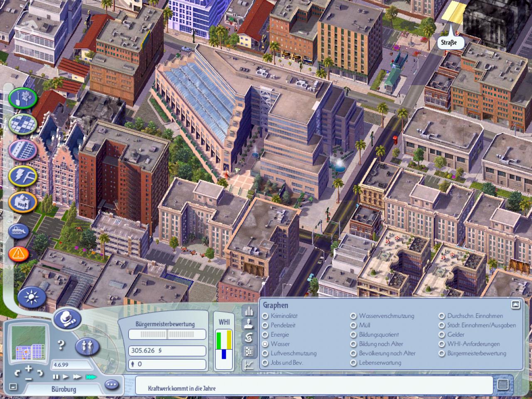The width and height of the screenshot is (532, 399).
Task: Rotate the city view counterclockwise
Action: pyautogui.click(x=17, y=372)
